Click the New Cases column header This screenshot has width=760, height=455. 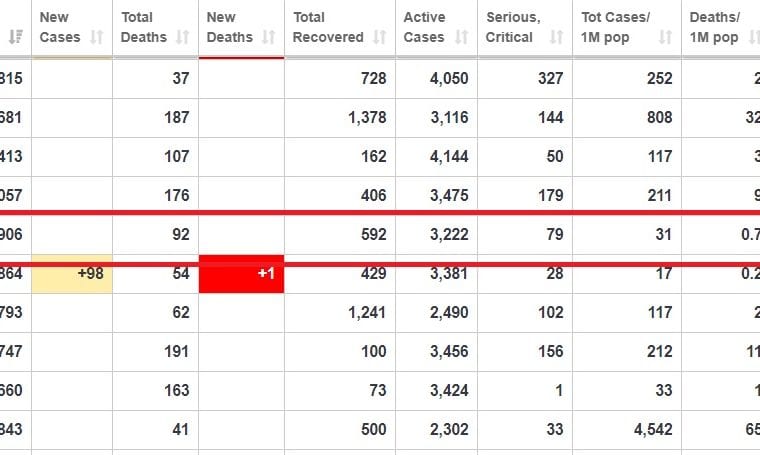click(72, 28)
